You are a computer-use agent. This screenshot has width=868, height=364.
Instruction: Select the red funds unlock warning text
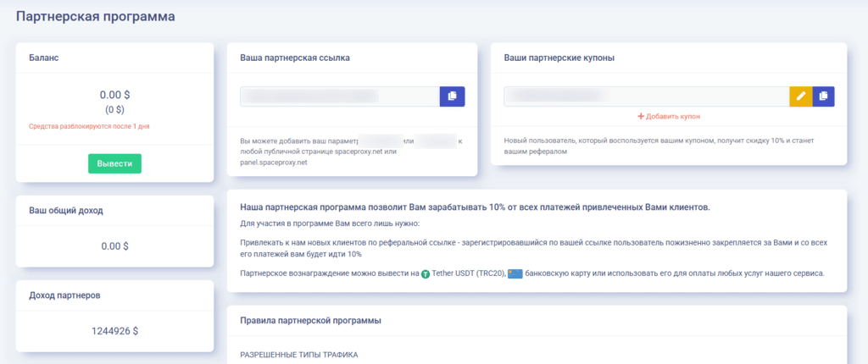click(90, 126)
